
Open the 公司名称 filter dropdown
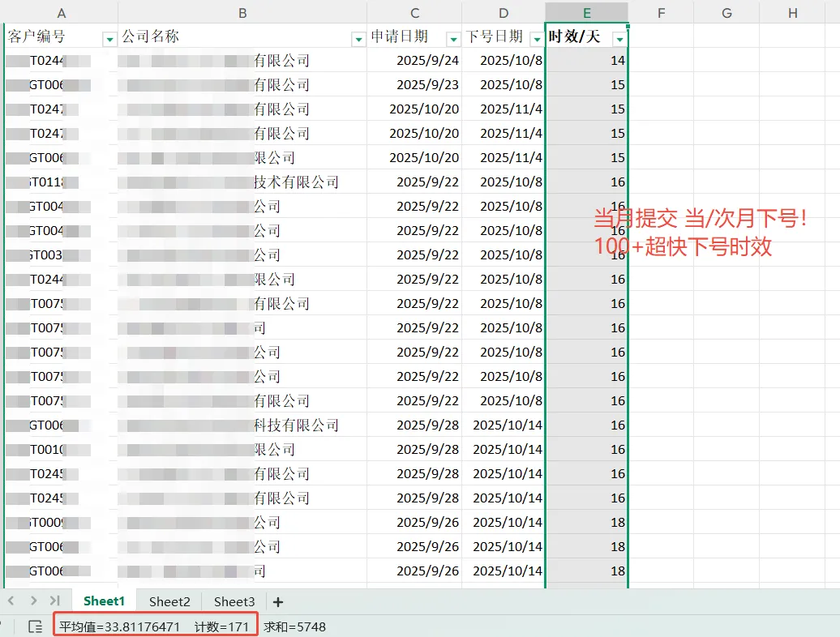(x=358, y=39)
